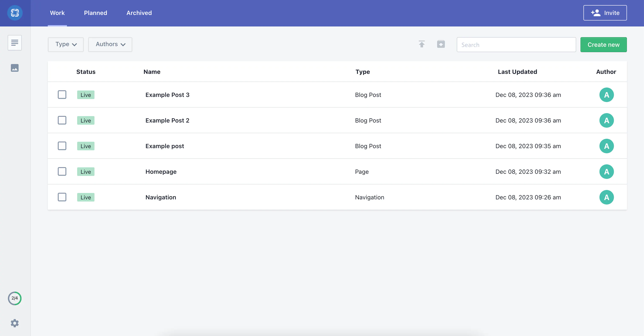Open the Archived tab
The image size is (644, 336).
pyautogui.click(x=139, y=13)
